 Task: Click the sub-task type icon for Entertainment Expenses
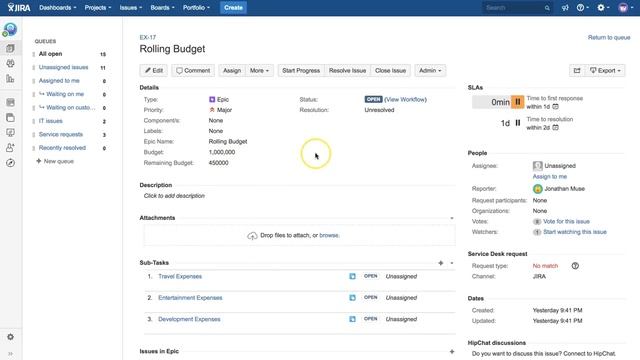(x=352, y=298)
